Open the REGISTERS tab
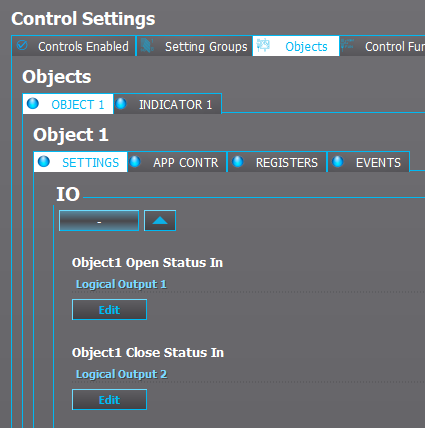The height and width of the screenshot is (428, 425). [x=277, y=162]
